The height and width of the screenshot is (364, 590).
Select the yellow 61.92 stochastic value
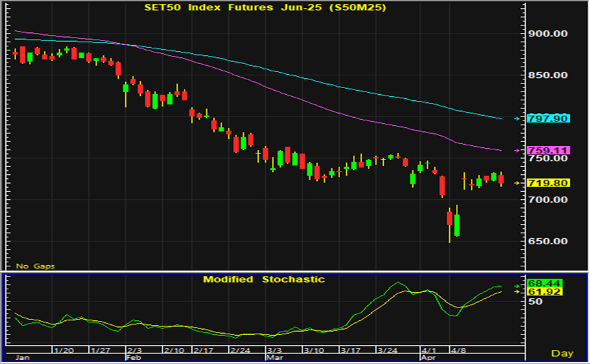[544, 292]
